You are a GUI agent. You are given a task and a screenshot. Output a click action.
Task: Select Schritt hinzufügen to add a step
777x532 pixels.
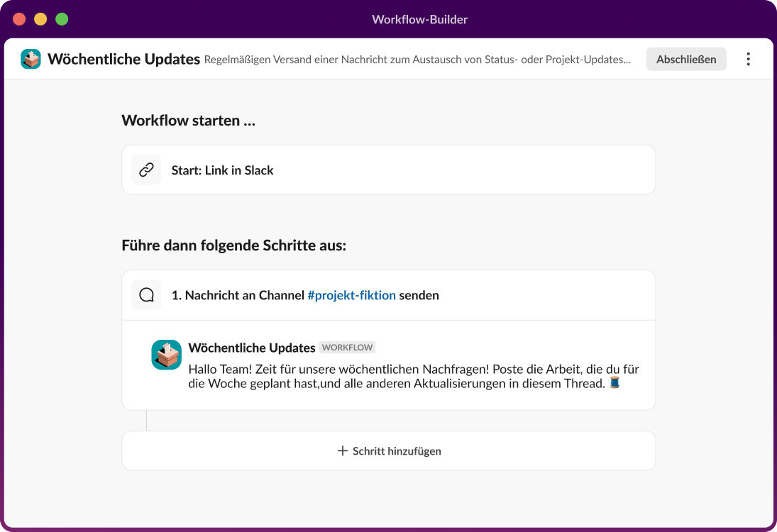click(x=389, y=450)
